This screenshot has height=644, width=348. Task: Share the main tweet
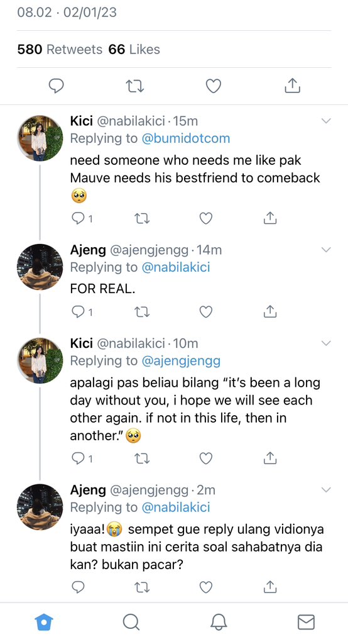click(292, 86)
